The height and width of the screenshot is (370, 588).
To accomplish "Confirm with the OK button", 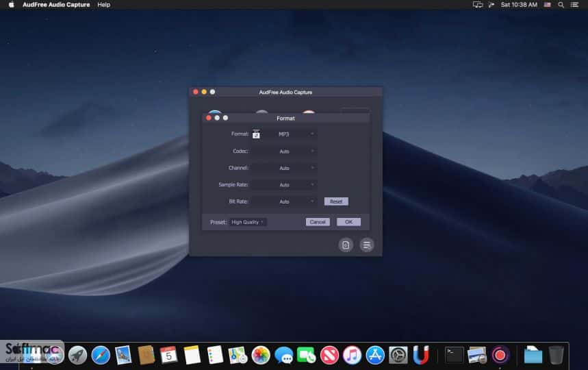I will (x=348, y=222).
